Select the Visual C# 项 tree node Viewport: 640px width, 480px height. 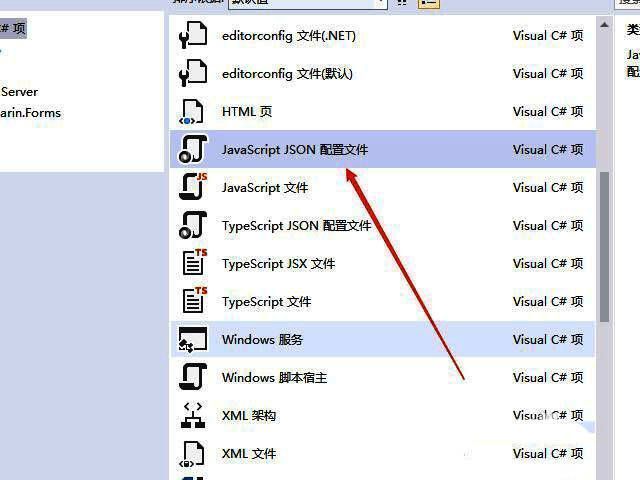click(13, 29)
